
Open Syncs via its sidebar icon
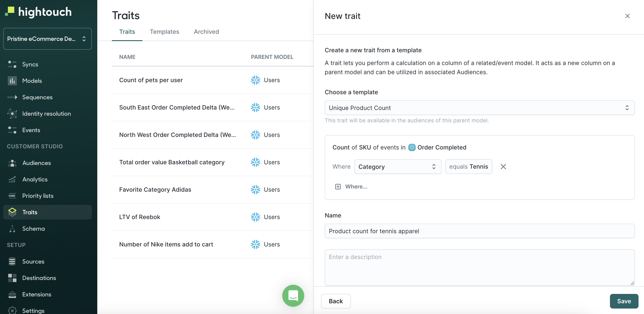(x=12, y=64)
